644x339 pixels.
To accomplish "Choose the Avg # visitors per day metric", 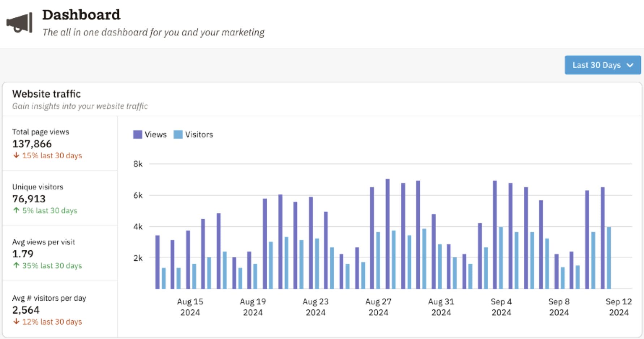I will pyautogui.click(x=49, y=298).
